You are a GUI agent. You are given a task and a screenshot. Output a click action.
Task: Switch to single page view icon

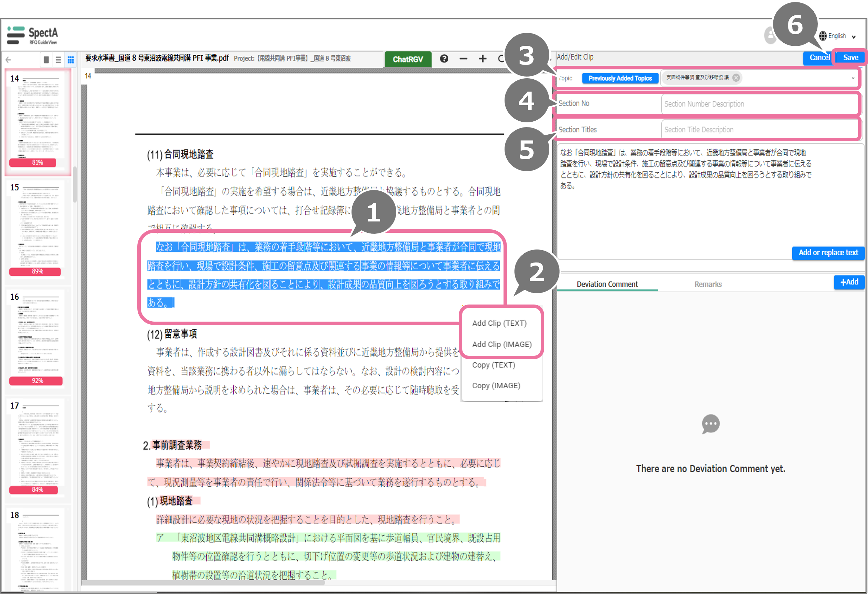pyautogui.click(x=46, y=60)
